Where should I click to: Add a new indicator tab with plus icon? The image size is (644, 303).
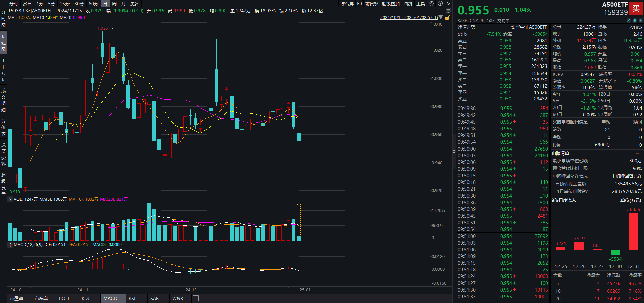(x=196, y=298)
